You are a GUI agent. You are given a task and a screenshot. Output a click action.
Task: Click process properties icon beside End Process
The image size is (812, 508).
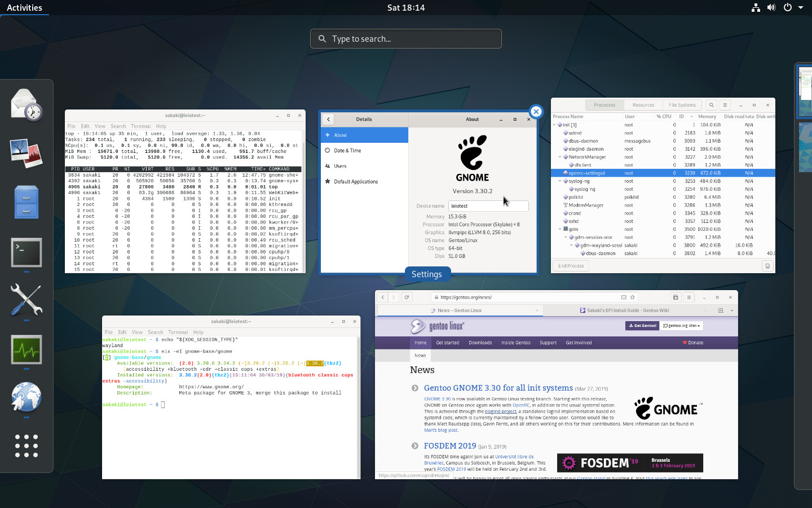(x=767, y=266)
